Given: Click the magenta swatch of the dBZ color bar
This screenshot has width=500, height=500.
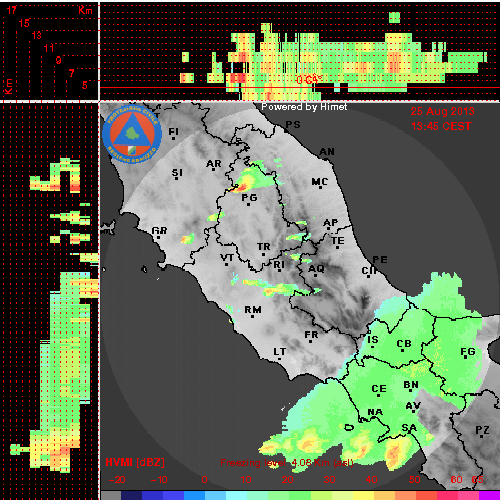Looking at the screenshot, I should 489,495.
